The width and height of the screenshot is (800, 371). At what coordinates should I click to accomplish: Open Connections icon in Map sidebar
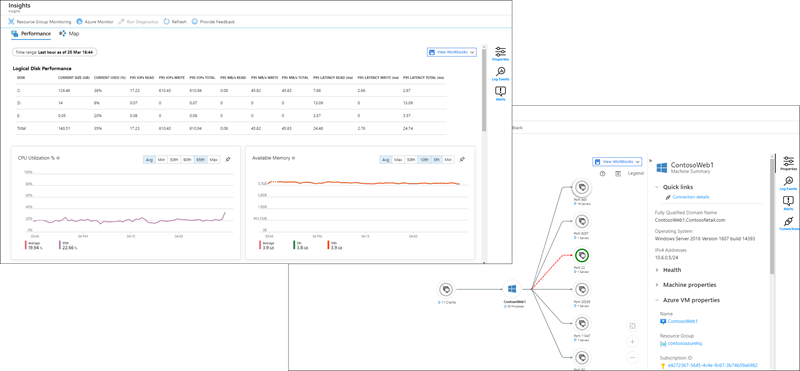[x=789, y=224]
